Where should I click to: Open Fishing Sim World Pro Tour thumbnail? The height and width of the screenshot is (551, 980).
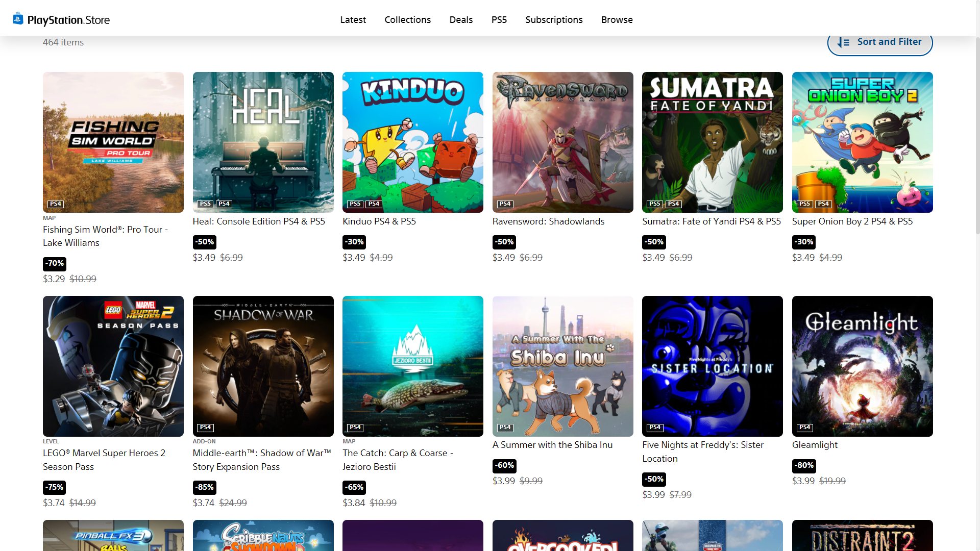113,142
